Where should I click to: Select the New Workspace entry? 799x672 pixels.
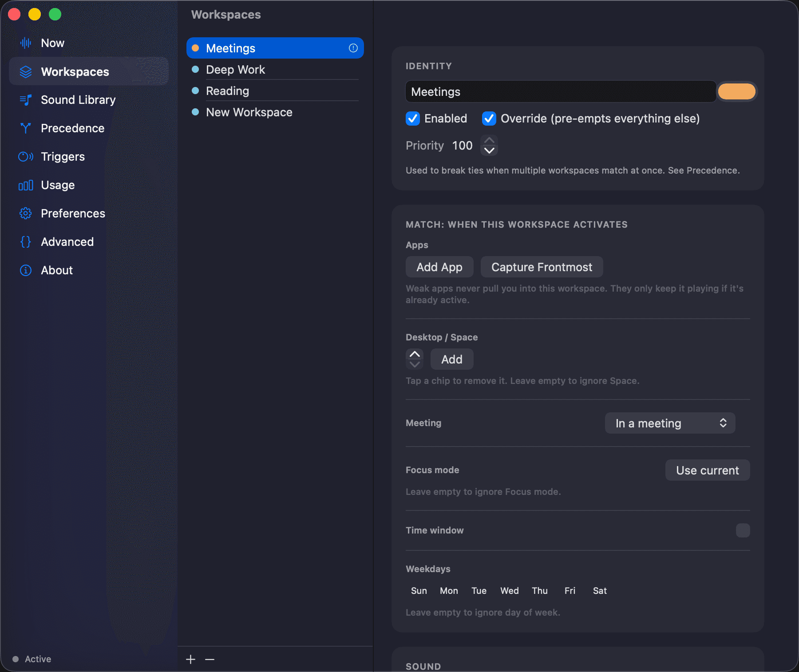[275, 112]
